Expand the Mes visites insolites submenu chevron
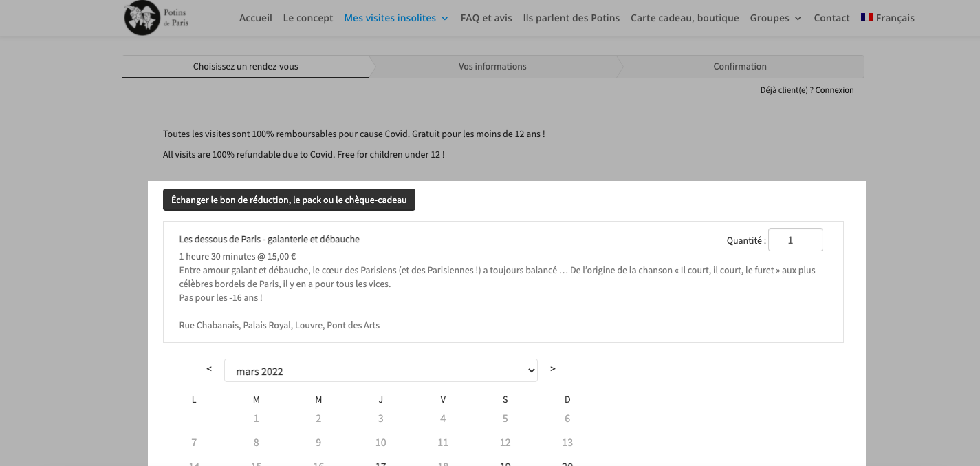The height and width of the screenshot is (466, 980). 445,19
